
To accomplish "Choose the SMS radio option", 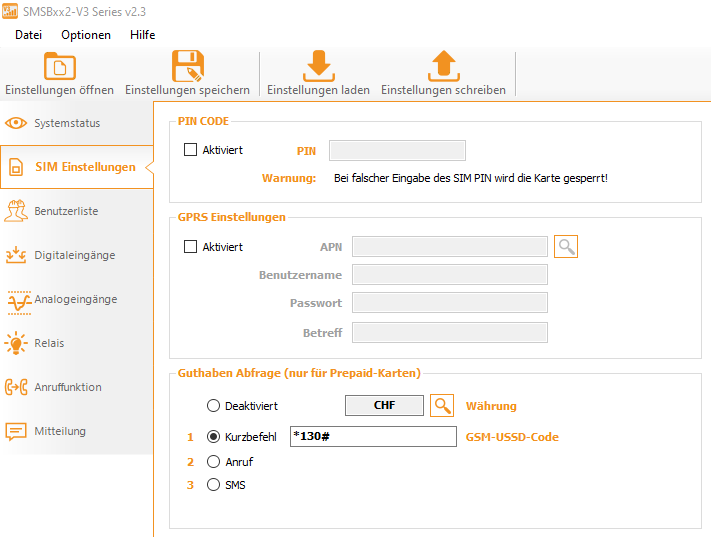I will 213,485.
